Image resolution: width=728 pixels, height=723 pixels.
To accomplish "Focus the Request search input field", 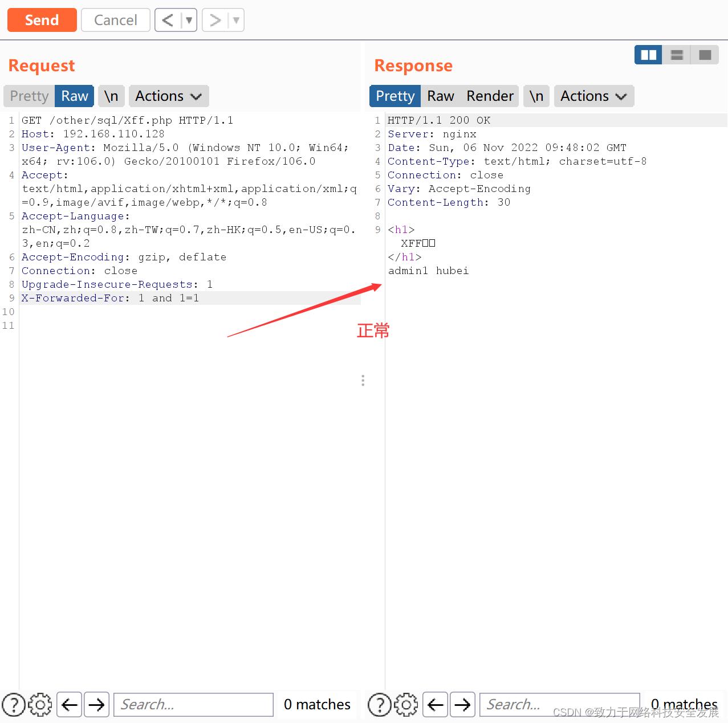I will 194,705.
